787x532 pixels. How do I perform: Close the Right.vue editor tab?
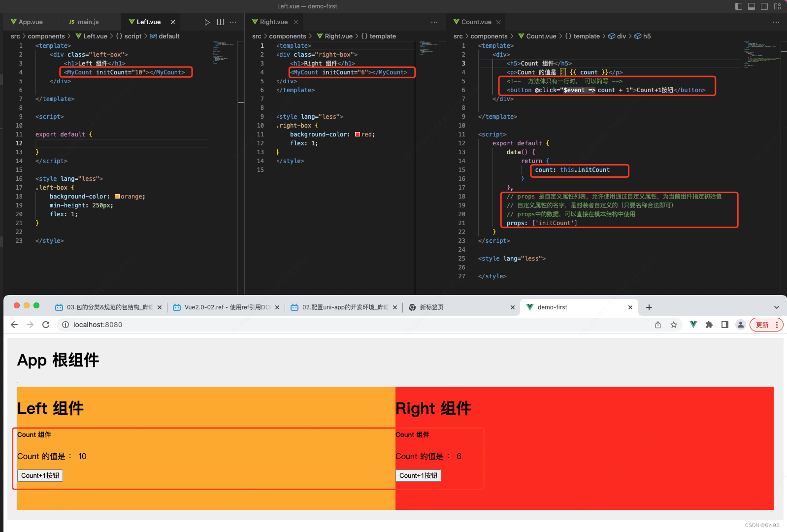click(296, 22)
